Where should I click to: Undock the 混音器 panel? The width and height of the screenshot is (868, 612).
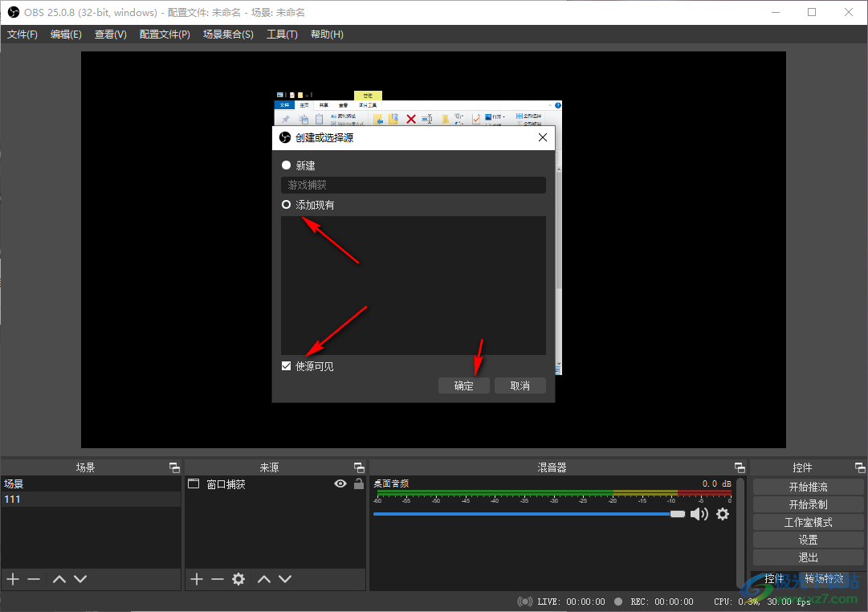click(x=740, y=467)
